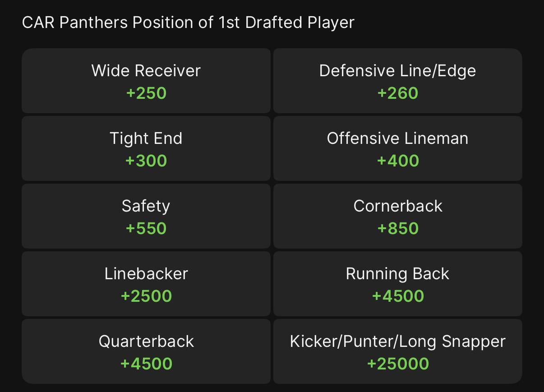Click the +550 odds value

(x=146, y=228)
